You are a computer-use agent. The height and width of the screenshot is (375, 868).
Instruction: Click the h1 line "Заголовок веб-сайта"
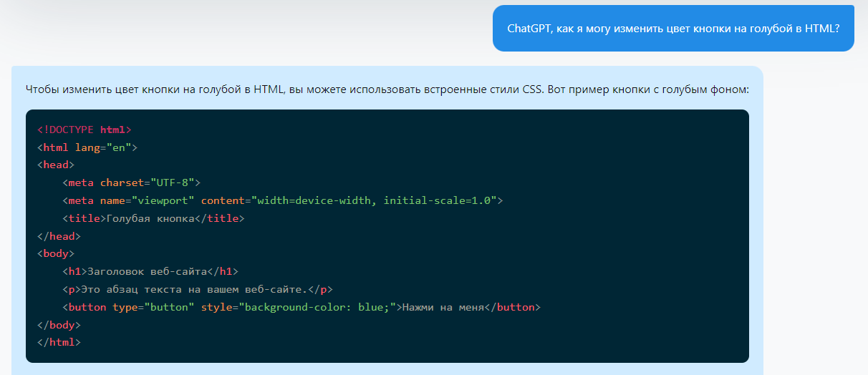(150, 271)
